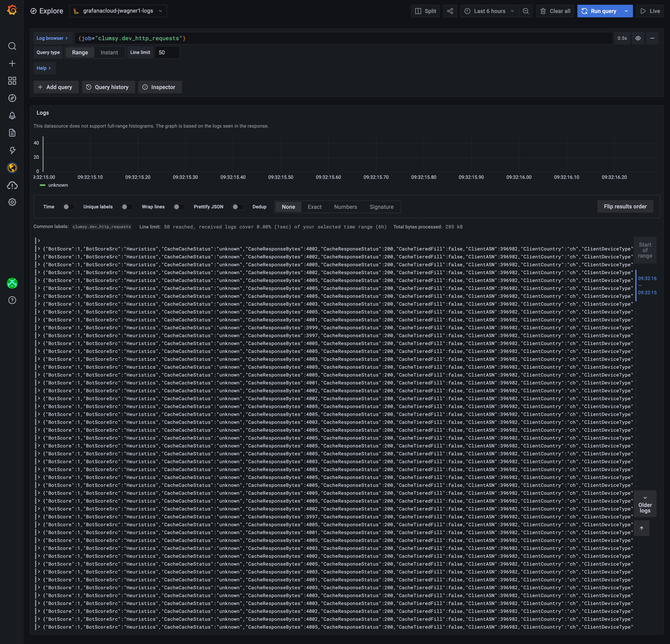670x644 pixels.
Task: Open the Explore compass icon in sidebar
Action: [x=12, y=98]
